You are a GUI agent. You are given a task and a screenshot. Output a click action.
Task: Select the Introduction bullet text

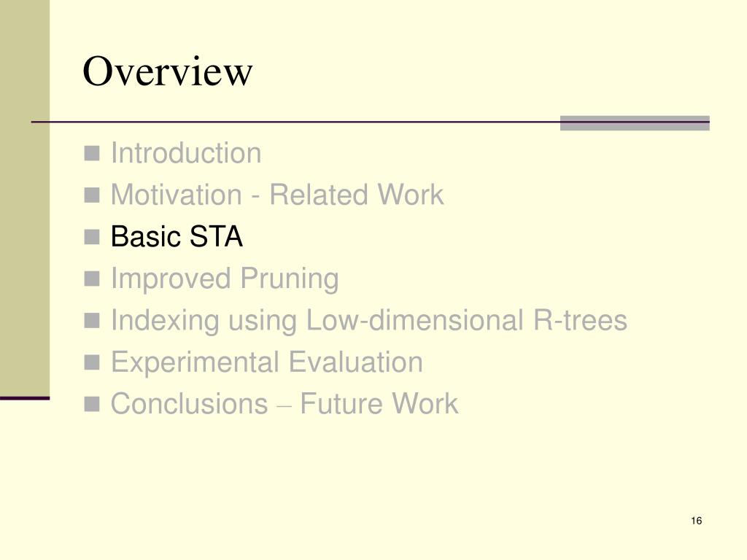coord(186,153)
